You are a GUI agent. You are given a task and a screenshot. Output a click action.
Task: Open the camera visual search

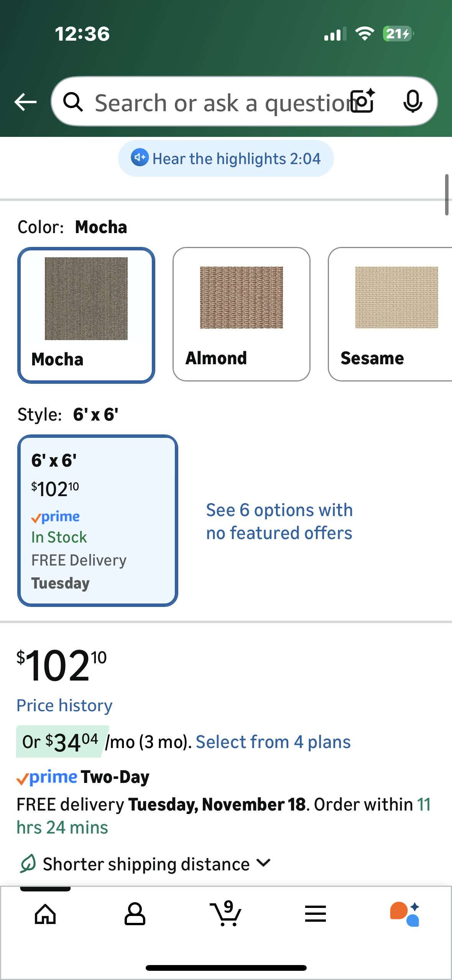(362, 102)
